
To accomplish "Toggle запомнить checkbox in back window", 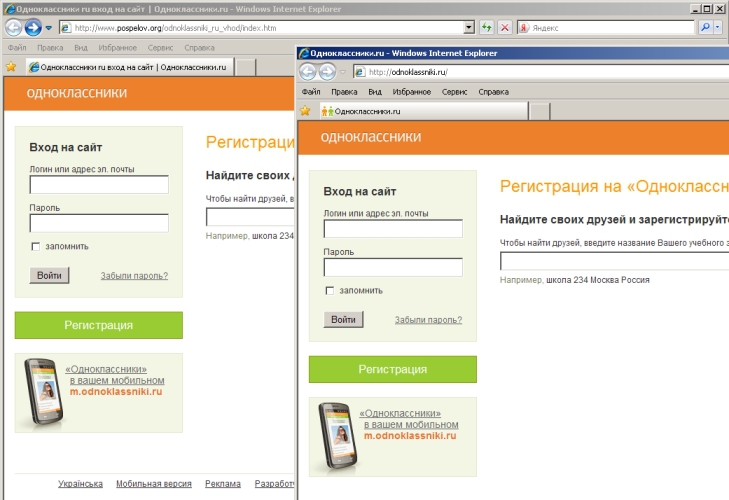I will (36, 247).
